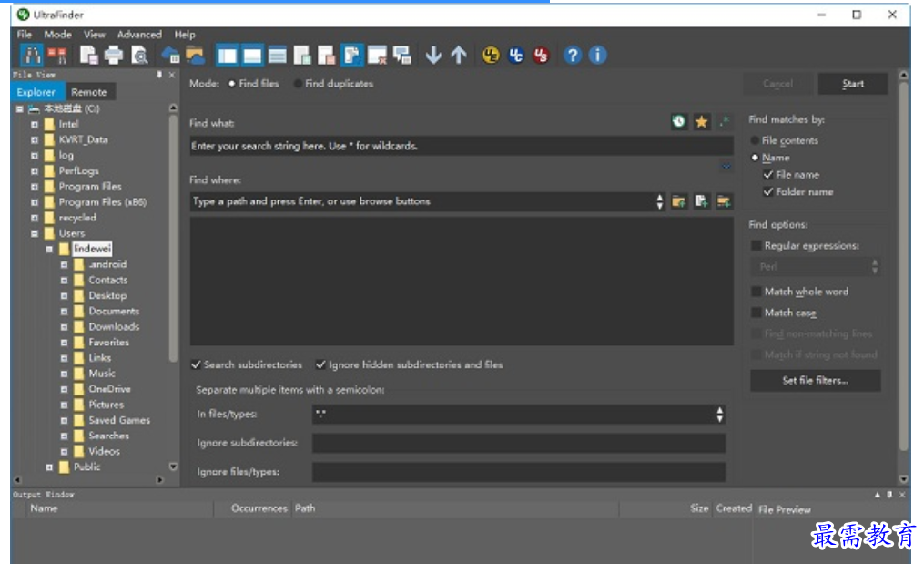924x564 pixels.
Task: Click the down arrow next result icon
Action: pos(433,56)
